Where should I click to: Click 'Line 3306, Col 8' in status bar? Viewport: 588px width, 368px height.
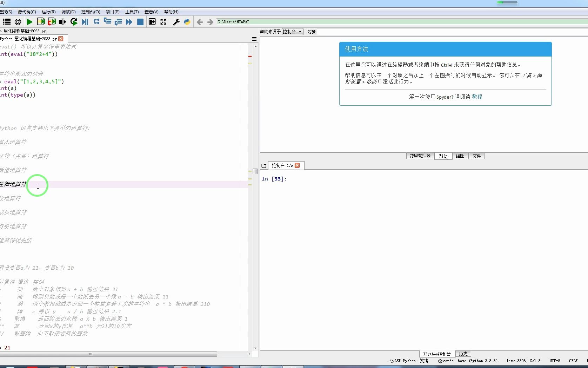click(x=523, y=361)
